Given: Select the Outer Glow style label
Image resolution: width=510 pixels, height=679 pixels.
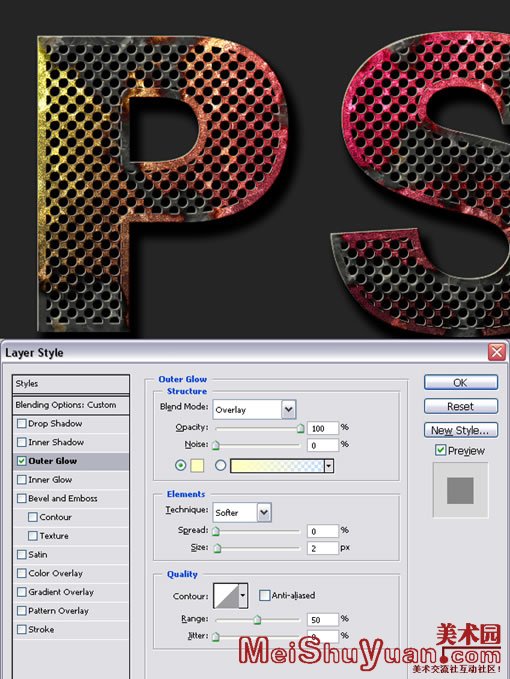Looking at the screenshot, I should pos(53,461).
